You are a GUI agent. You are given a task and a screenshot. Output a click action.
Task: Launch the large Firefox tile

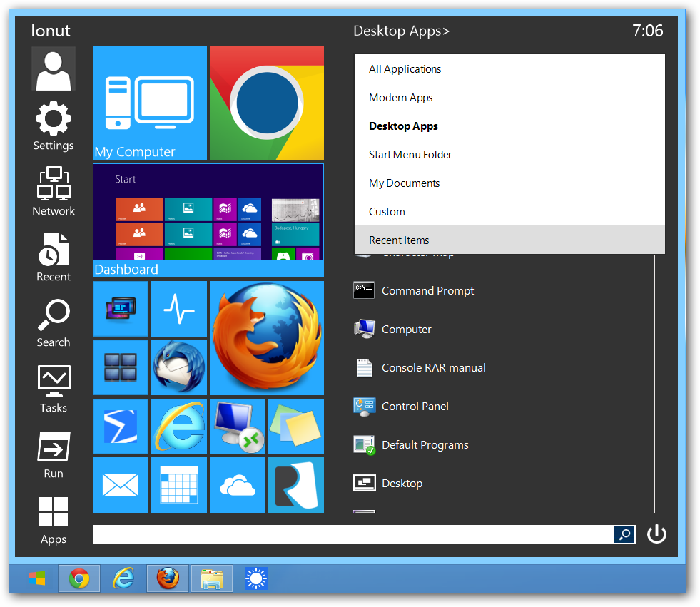point(267,338)
